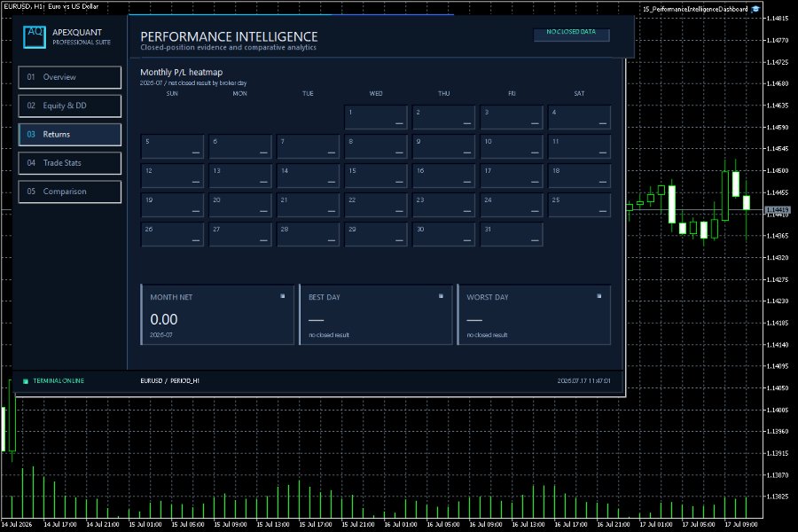Screen dimensions: 798x532
Task: Click the ApexQuant AQ logo icon
Action: [x=35, y=36]
